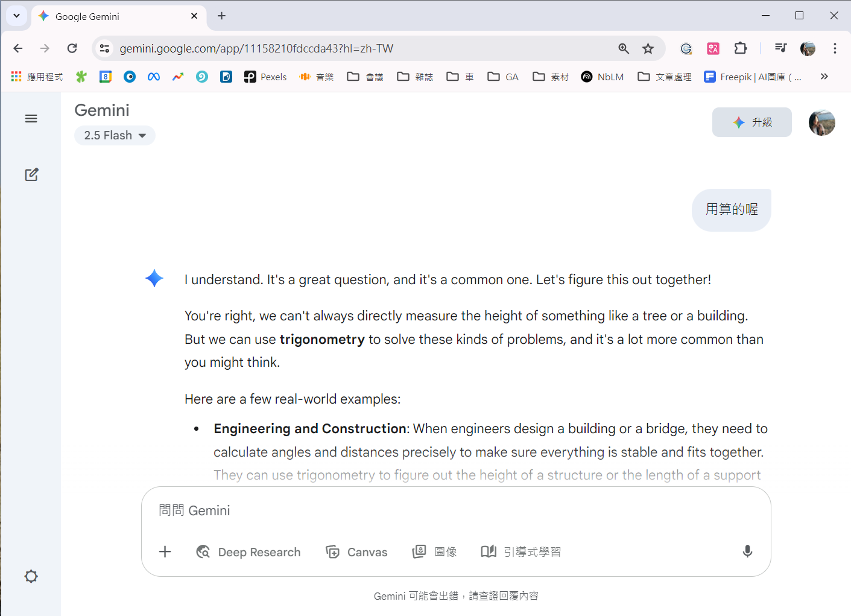851x616 pixels.
Task: Click the 升級 upgrade button
Action: (x=752, y=122)
